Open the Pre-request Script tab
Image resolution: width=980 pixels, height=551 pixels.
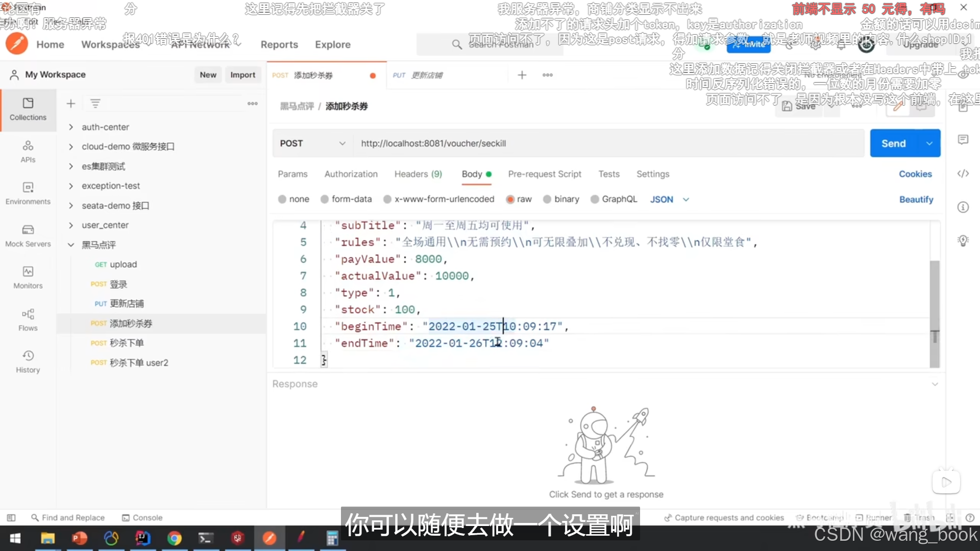tap(545, 174)
